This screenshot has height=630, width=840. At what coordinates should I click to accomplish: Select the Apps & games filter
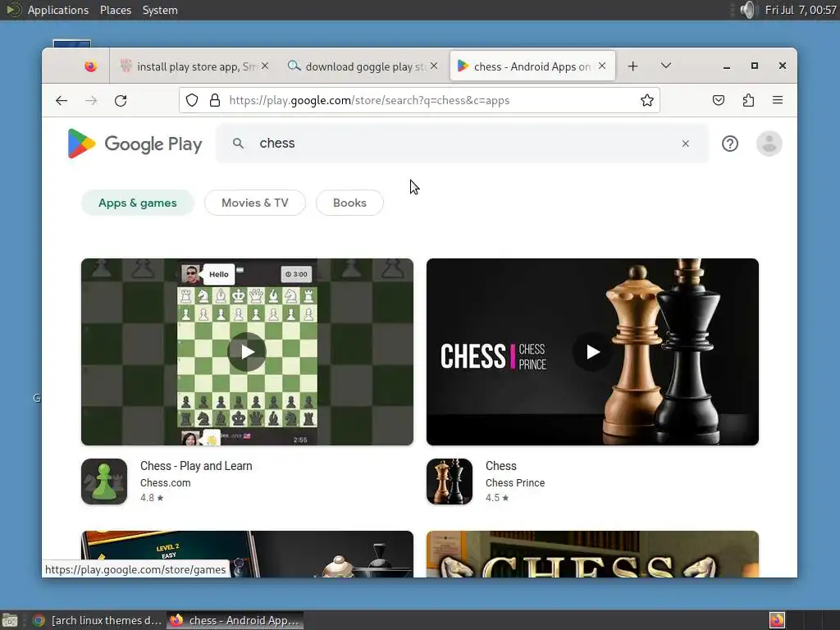pyautogui.click(x=138, y=203)
